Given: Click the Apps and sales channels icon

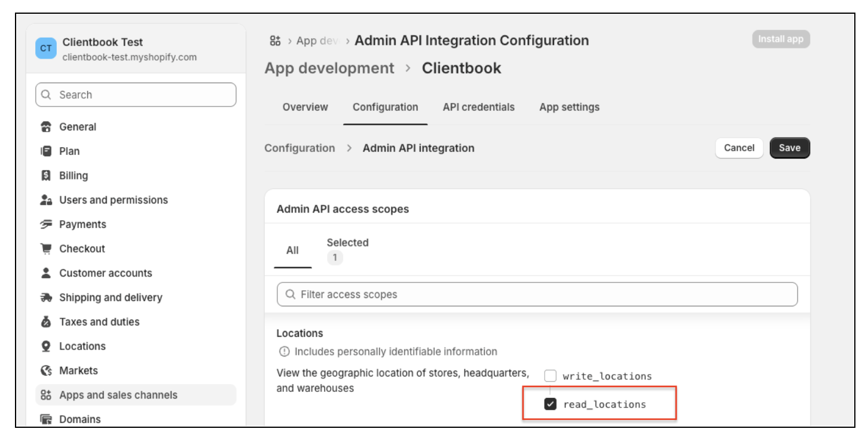Looking at the screenshot, I should [x=46, y=395].
